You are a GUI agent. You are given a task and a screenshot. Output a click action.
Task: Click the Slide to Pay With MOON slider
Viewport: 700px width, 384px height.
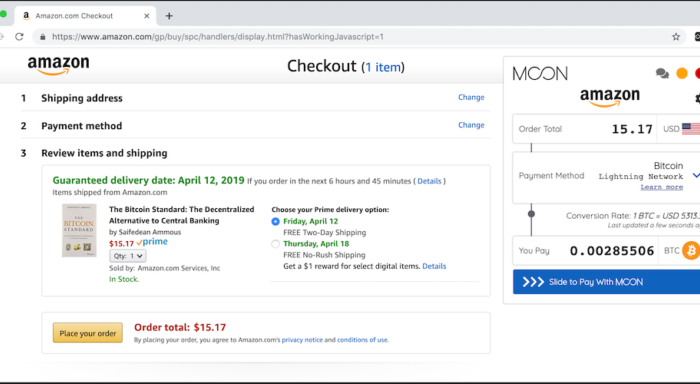(x=606, y=282)
